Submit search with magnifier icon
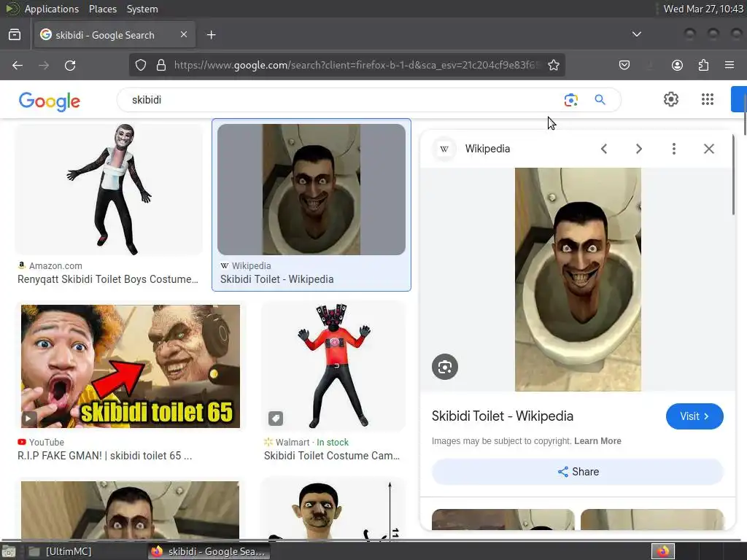Screen dimensions: 747x560 click(x=600, y=99)
